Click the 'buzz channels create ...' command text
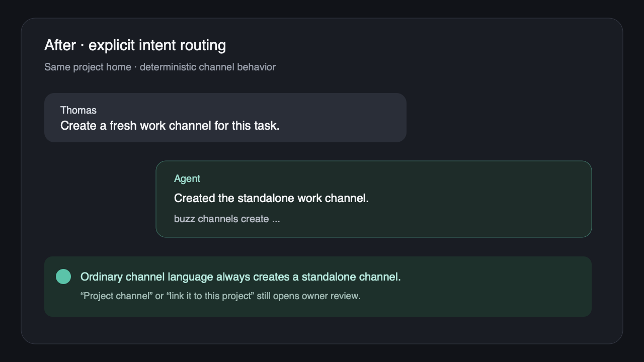This screenshot has width=644, height=362. pyautogui.click(x=227, y=219)
